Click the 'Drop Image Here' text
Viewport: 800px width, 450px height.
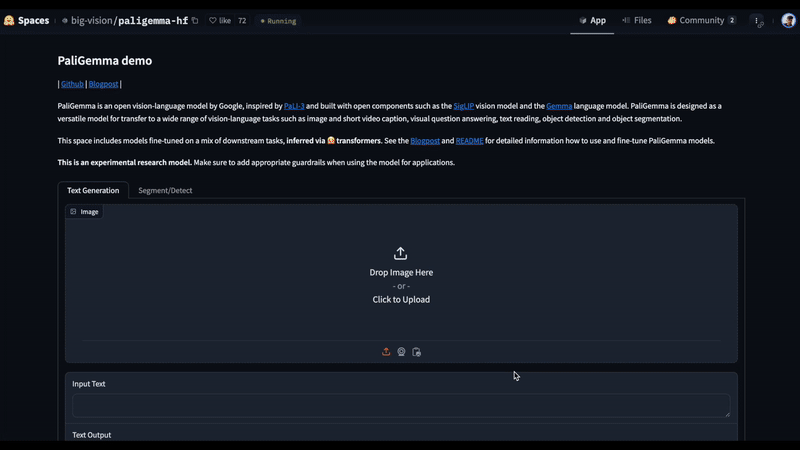[x=401, y=272]
